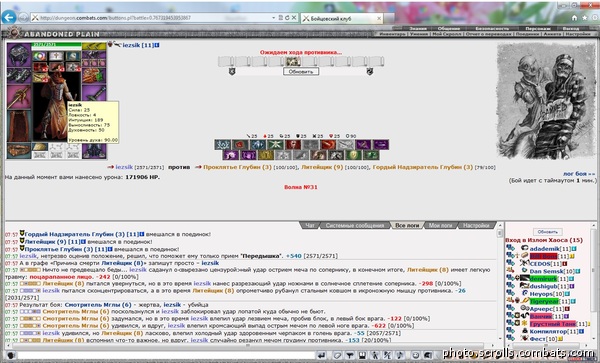Screen dimensions: 600x363
Task: Open player name CEDOS in list
Action: click(540, 264)
